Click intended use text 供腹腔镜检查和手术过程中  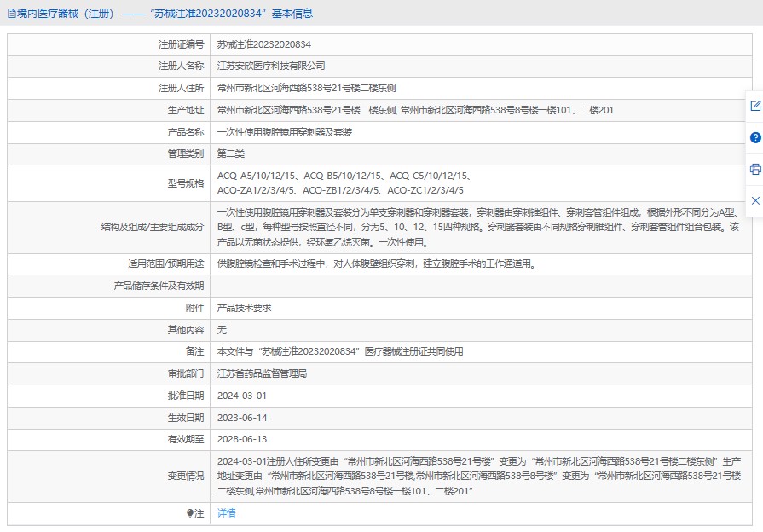pos(377,263)
